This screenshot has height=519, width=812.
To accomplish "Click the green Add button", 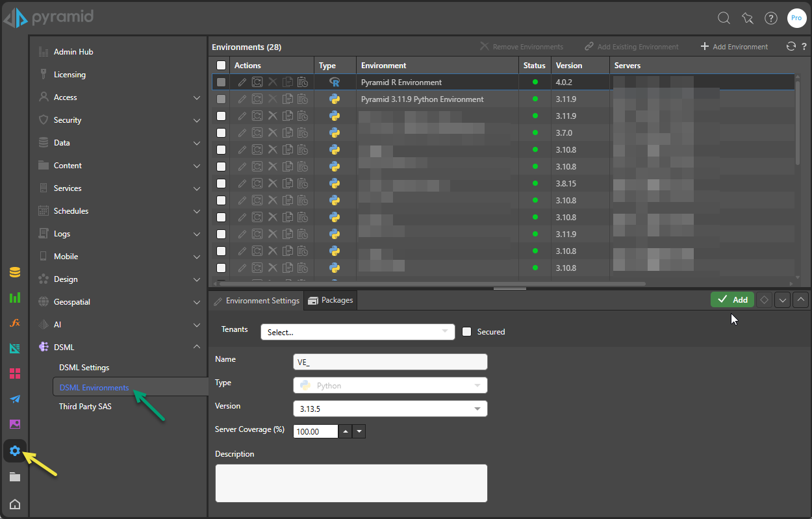I will coord(732,299).
